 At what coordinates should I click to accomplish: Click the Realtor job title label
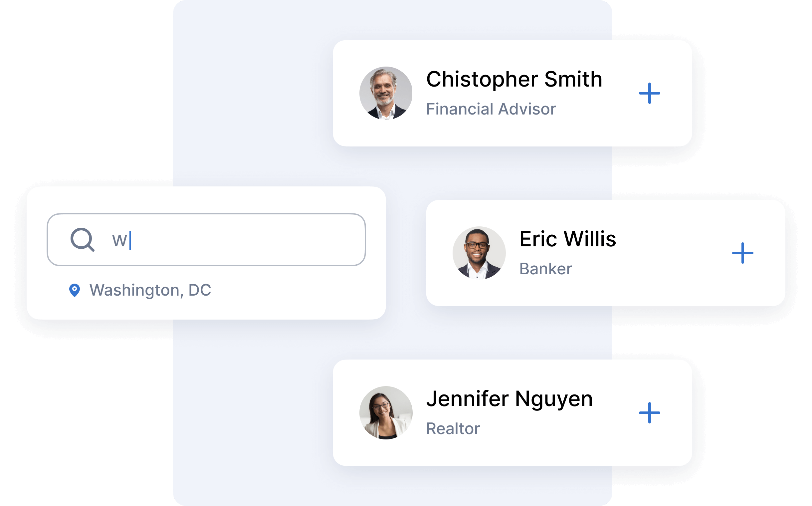pos(453,429)
